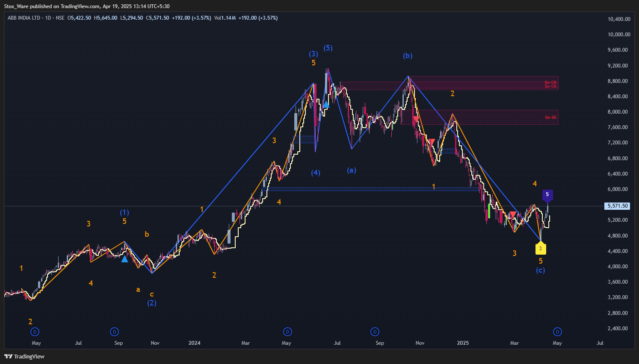
Task: Click the Nov label just before 2025
Action: click(420, 343)
